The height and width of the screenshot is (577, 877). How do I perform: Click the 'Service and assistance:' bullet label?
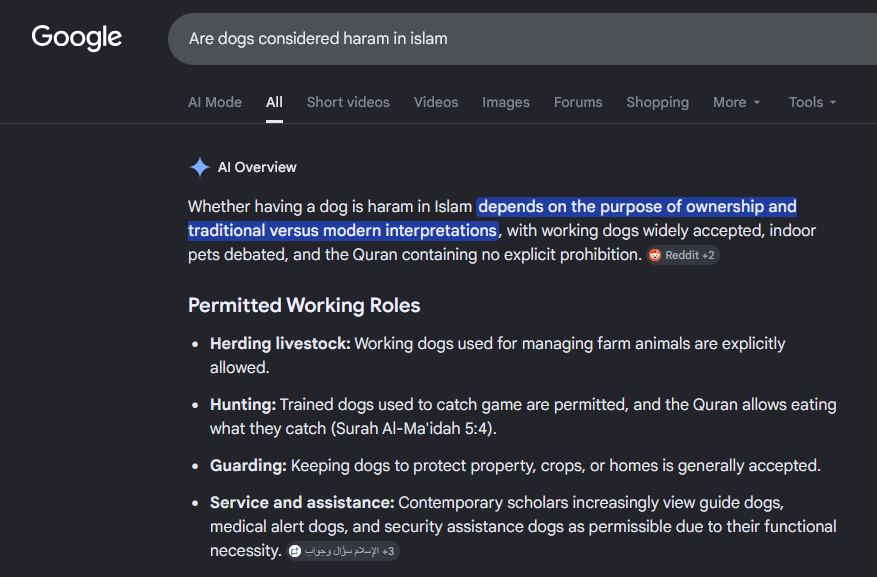pos(302,503)
